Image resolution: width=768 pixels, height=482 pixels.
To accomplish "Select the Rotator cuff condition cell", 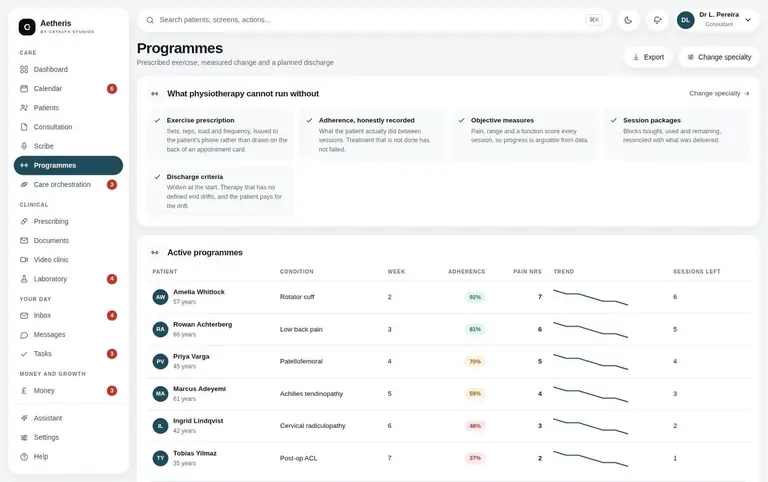I will (297, 297).
